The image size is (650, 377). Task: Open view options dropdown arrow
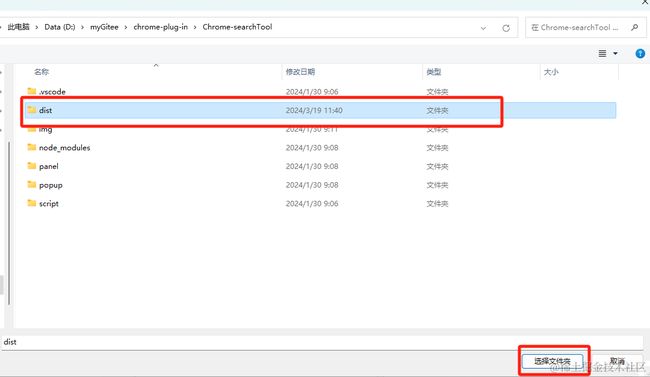[x=615, y=54]
